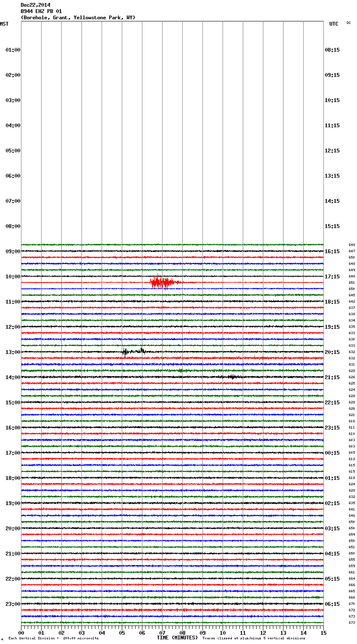Click the MST column header
The image size is (357, 644).
pos(4,24)
